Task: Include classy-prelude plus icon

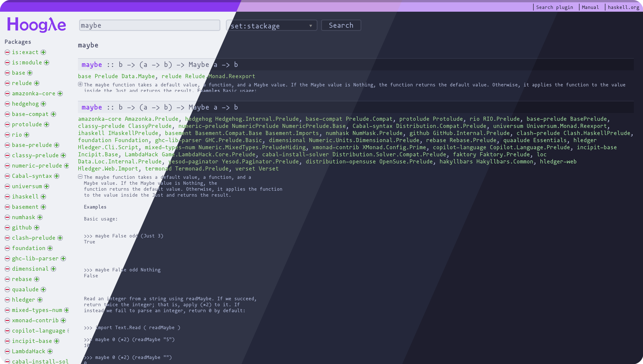Action: coord(64,155)
